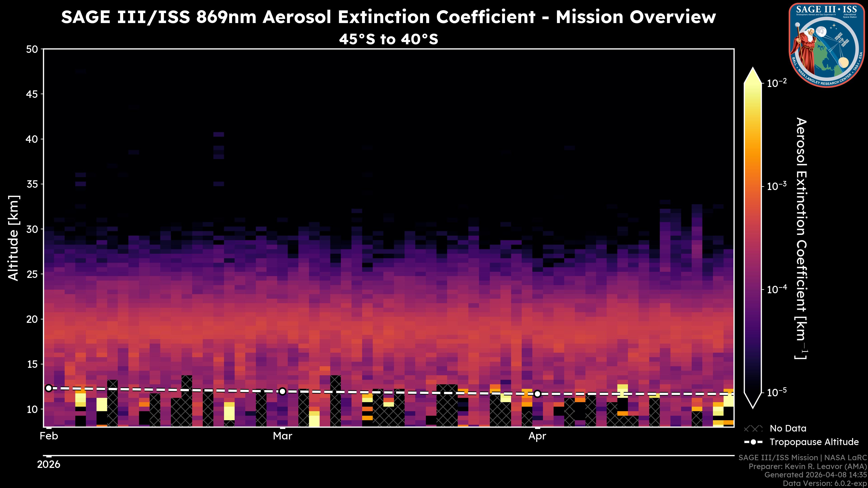Image resolution: width=868 pixels, height=488 pixels.
Task: Click the 2026 year axis label
Action: click(49, 465)
